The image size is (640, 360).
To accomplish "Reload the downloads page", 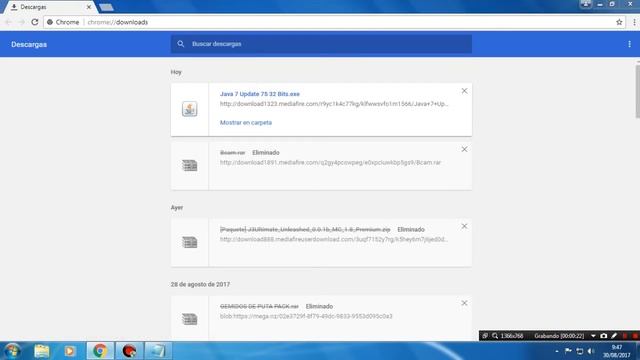I will [x=35, y=22].
